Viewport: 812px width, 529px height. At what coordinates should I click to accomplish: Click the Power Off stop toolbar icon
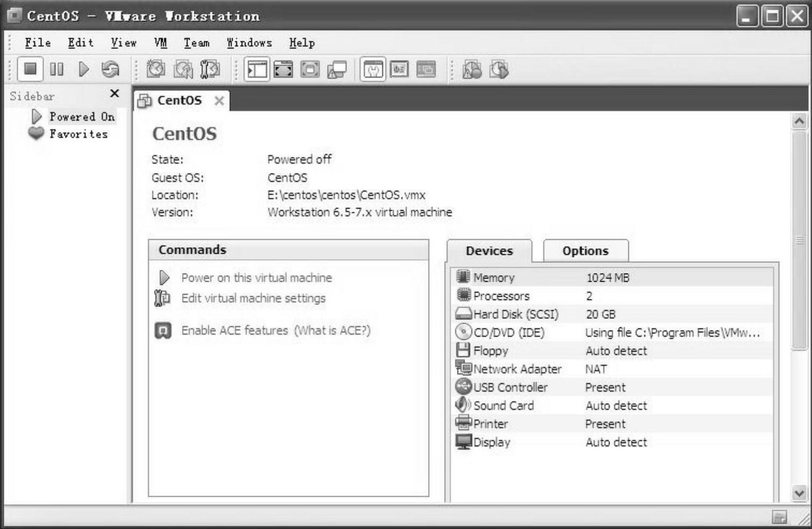pyautogui.click(x=30, y=69)
